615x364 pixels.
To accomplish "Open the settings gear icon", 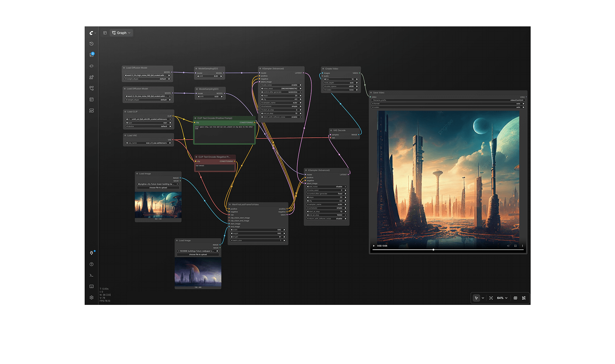I will [91, 298].
